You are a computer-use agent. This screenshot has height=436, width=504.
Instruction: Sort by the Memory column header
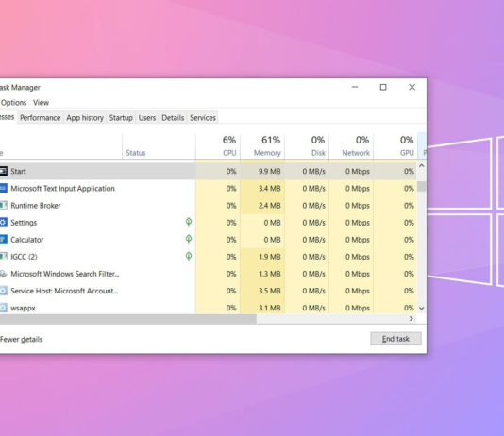tap(262, 146)
